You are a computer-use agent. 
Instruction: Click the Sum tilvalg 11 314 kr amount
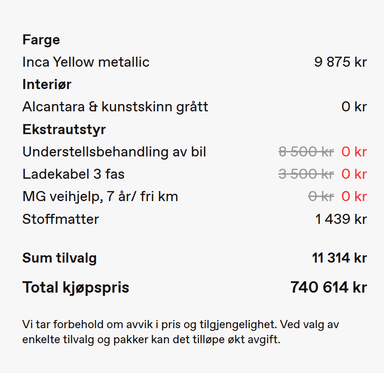[339, 258]
